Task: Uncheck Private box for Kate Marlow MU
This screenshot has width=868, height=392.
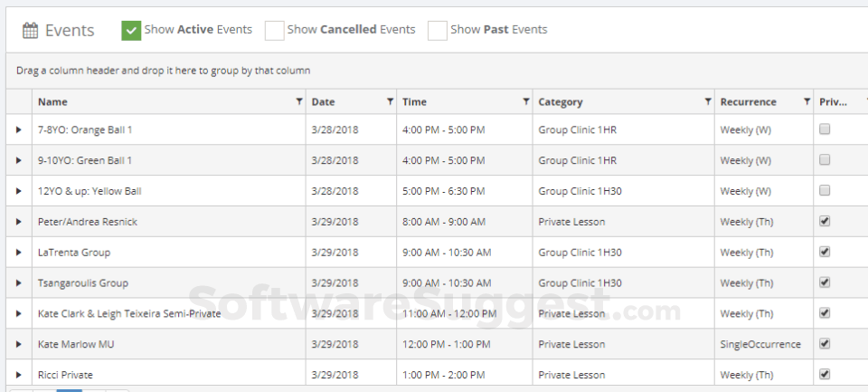Action: (x=825, y=344)
